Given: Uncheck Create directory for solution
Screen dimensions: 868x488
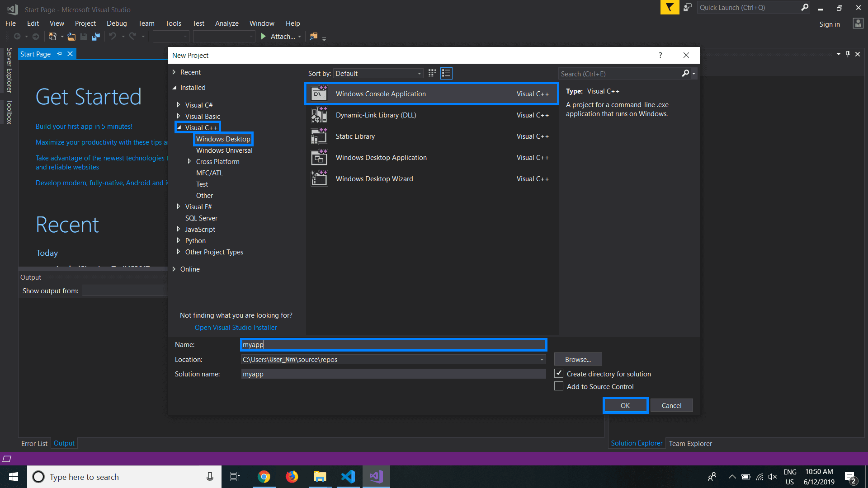Looking at the screenshot, I should tap(559, 374).
